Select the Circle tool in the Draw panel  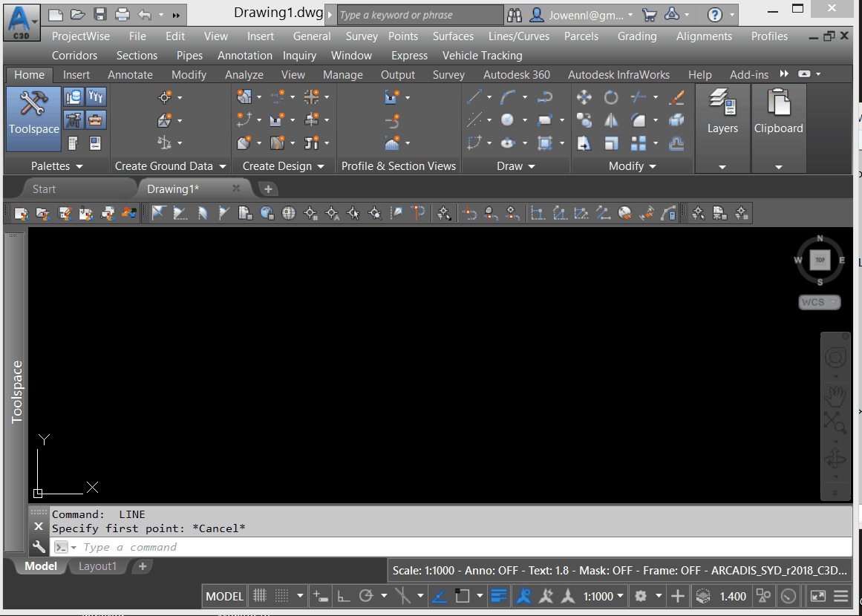[x=509, y=119]
